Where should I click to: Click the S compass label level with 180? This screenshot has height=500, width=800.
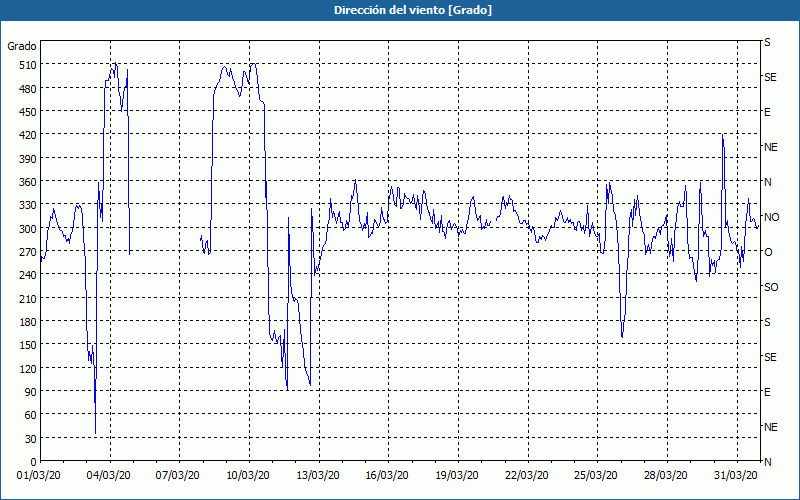tap(767, 322)
